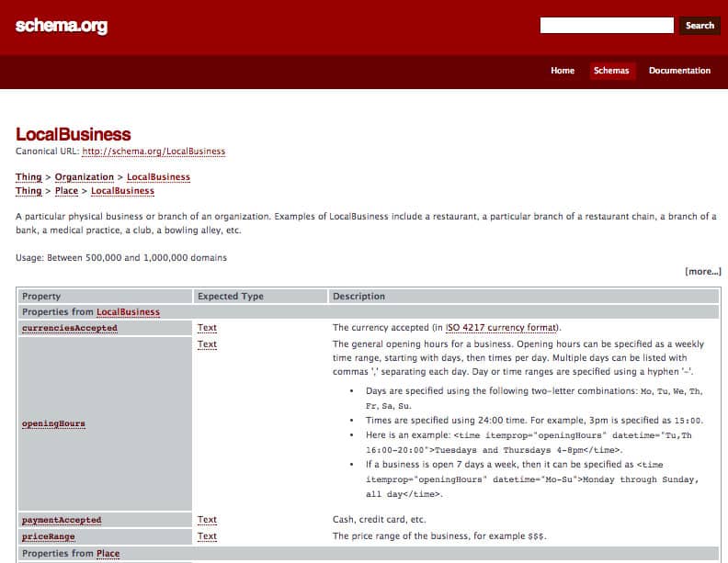Click the Usage domains text line
728x563 pixels.
pos(121,257)
